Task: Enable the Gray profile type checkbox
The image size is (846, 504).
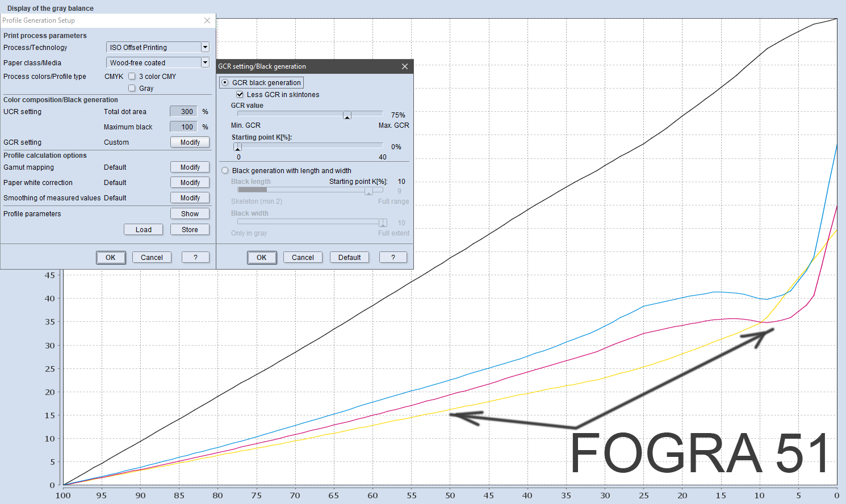Action: 132,88
